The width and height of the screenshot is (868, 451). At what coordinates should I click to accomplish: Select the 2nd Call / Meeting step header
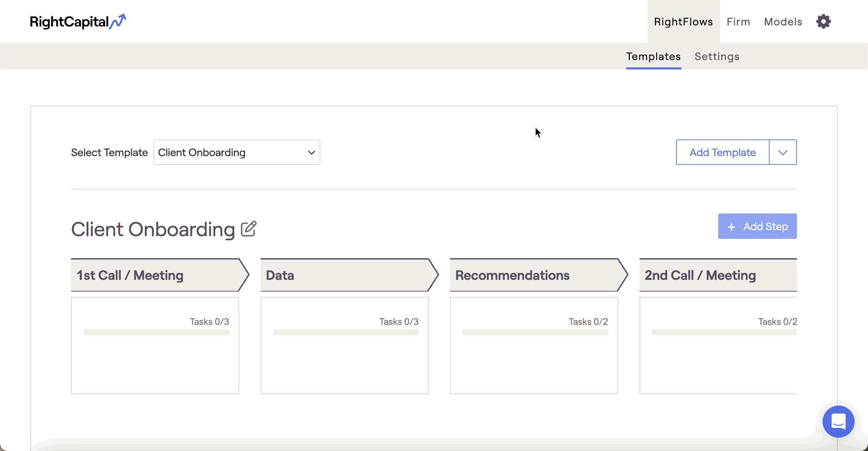tap(717, 275)
